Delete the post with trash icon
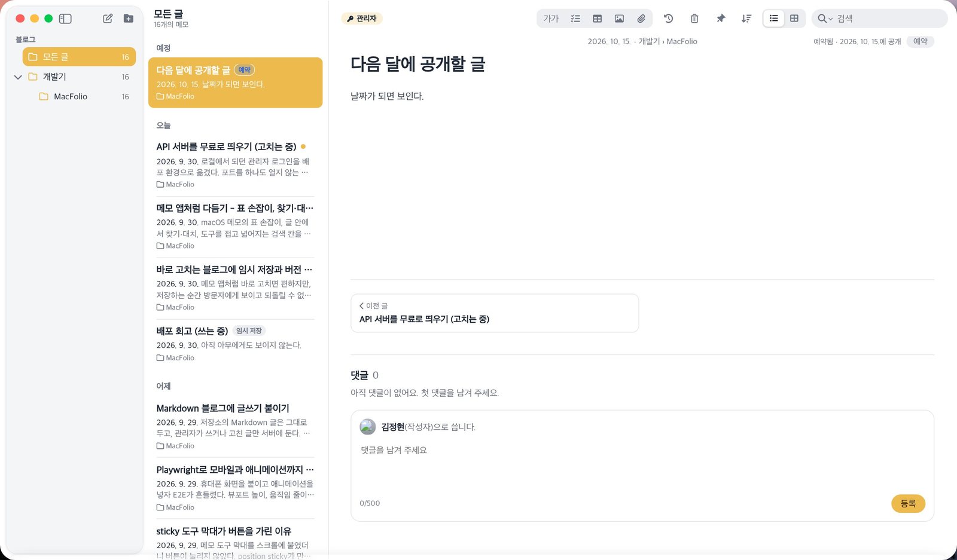Image resolution: width=957 pixels, height=560 pixels. (694, 19)
